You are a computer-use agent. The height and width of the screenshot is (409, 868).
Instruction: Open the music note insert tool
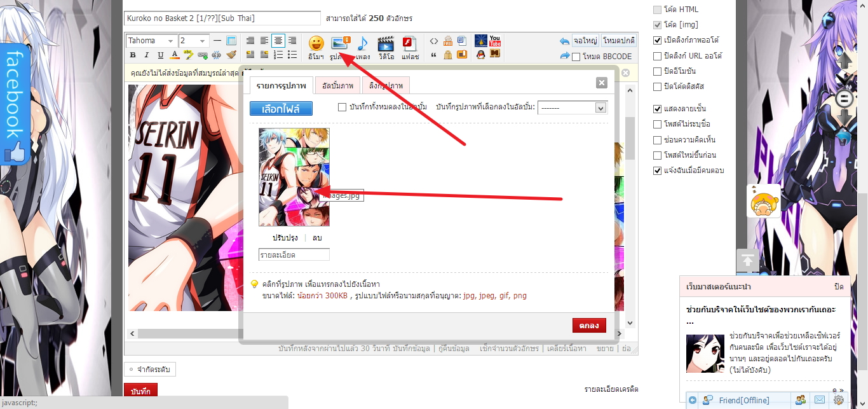click(363, 47)
